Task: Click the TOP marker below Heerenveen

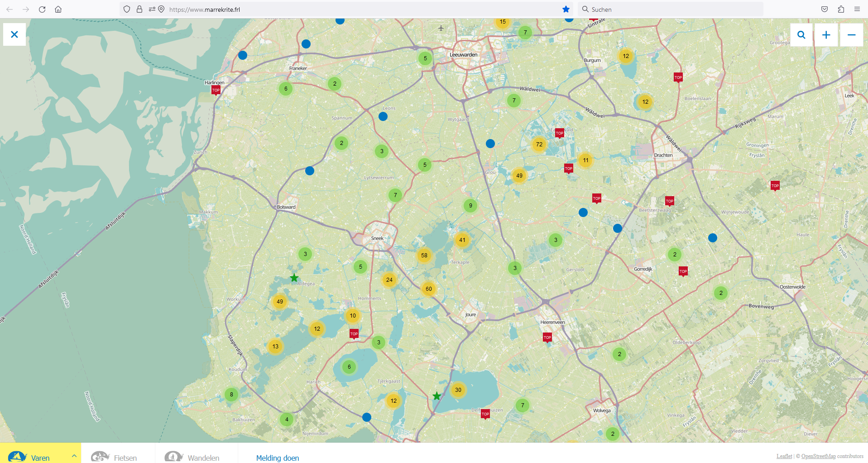Action: [547, 338]
